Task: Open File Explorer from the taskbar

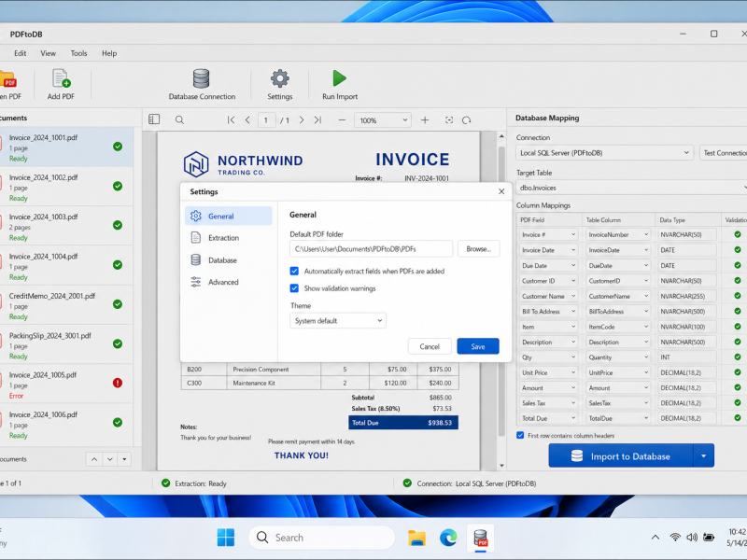Action: tap(416, 538)
